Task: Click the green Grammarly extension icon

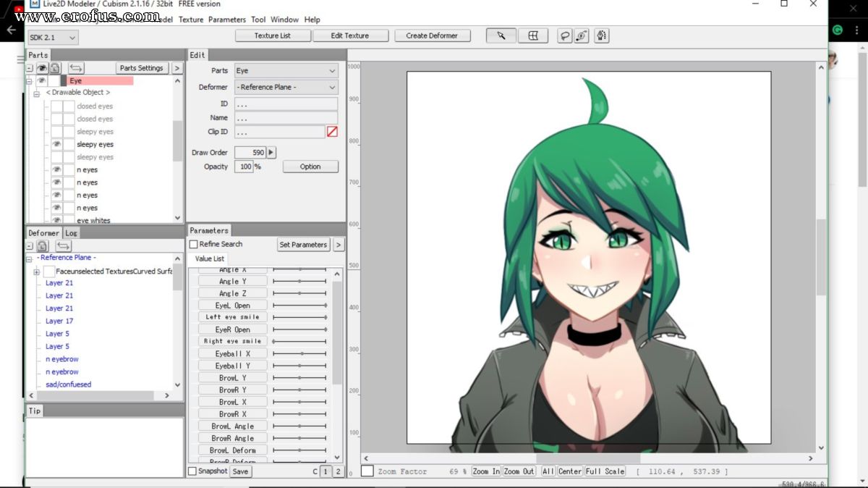Action: pyautogui.click(x=838, y=30)
